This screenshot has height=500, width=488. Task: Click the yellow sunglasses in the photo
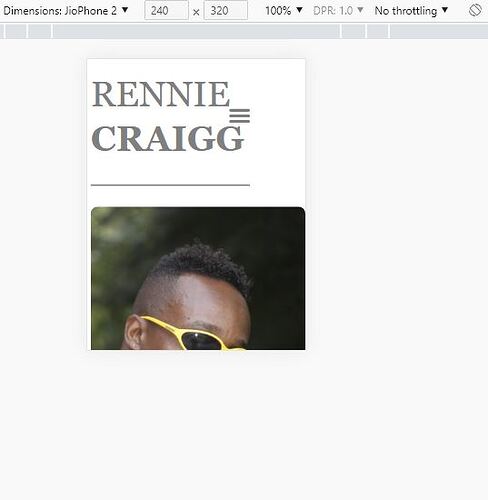point(193,334)
